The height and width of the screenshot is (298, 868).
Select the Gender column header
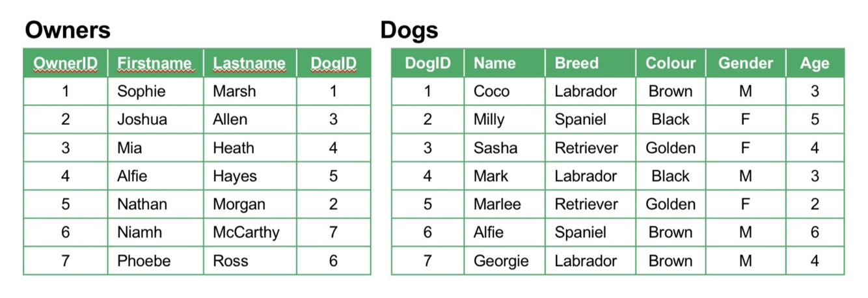746,63
